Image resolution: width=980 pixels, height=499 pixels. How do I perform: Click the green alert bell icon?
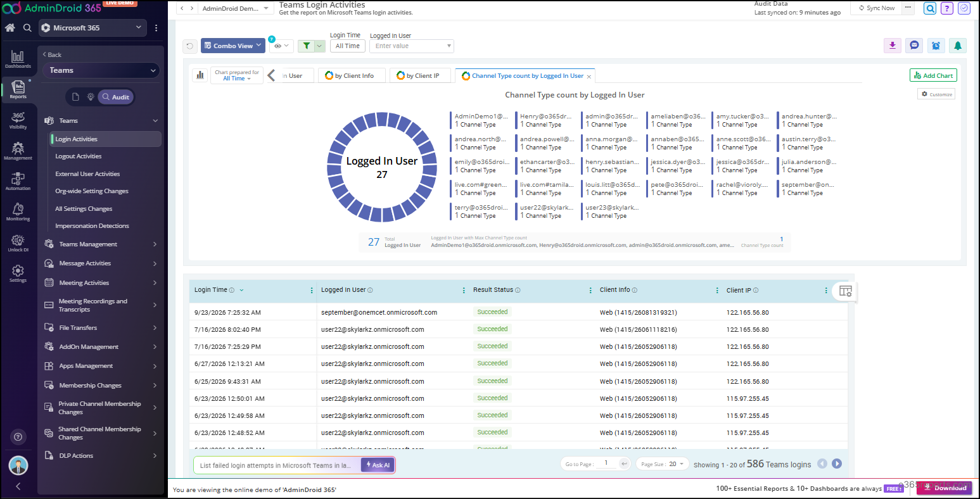958,46
